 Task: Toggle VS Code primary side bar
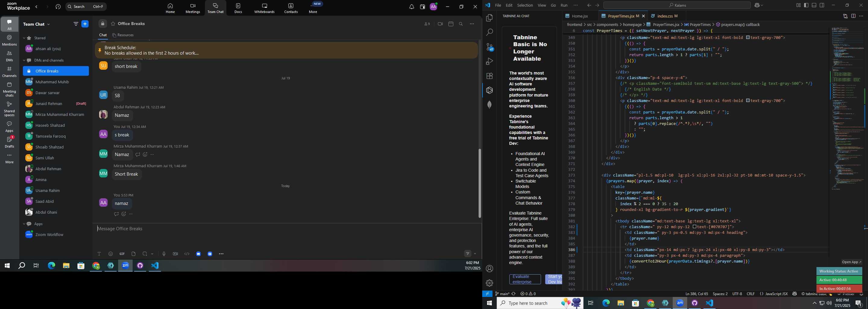(806, 5)
